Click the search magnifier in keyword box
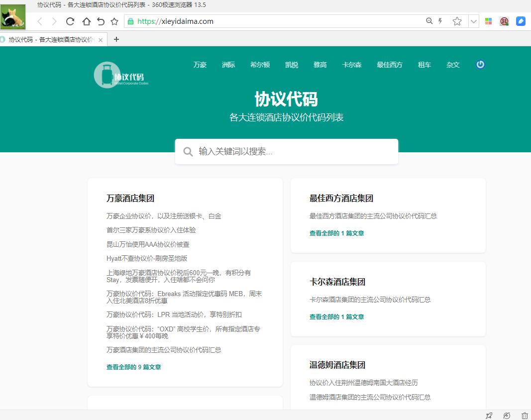Screen dimensions: 531x420 coord(188,151)
